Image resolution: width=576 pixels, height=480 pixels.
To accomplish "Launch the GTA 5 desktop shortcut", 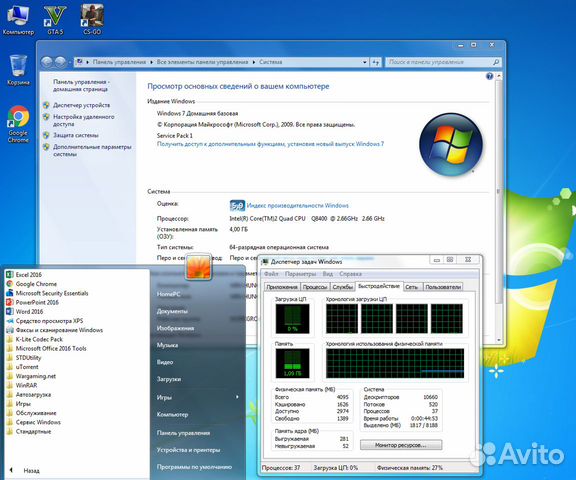I will (55, 20).
